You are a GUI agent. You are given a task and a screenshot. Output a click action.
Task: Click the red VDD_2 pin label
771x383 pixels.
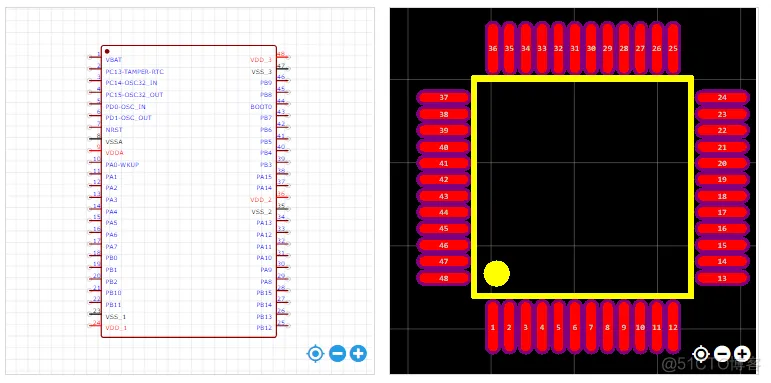click(x=261, y=200)
